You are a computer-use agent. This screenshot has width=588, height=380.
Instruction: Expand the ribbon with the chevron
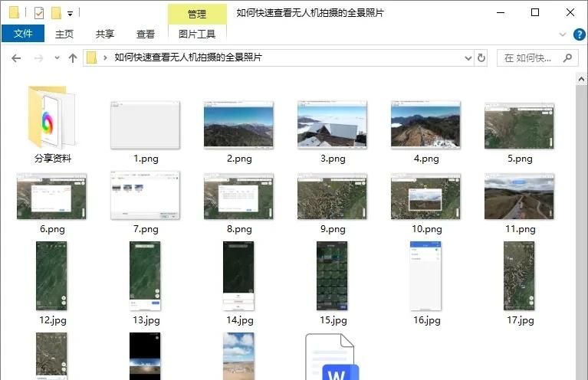coord(562,34)
